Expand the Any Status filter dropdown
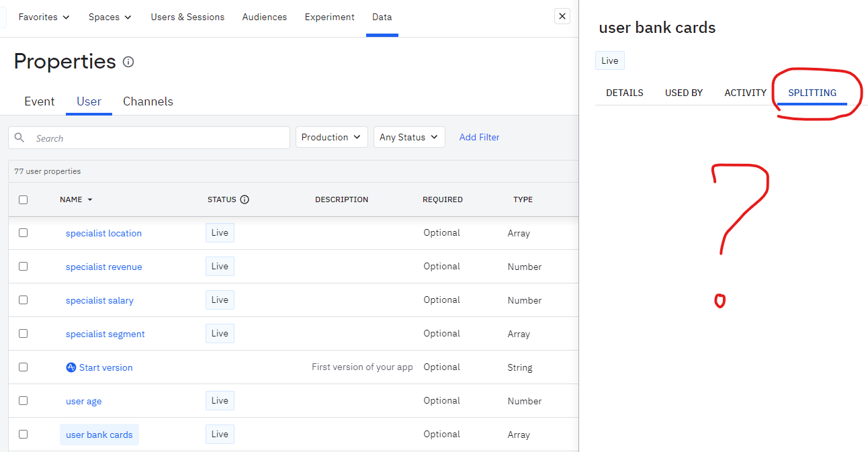Image resolution: width=868 pixels, height=452 pixels. (x=408, y=138)
